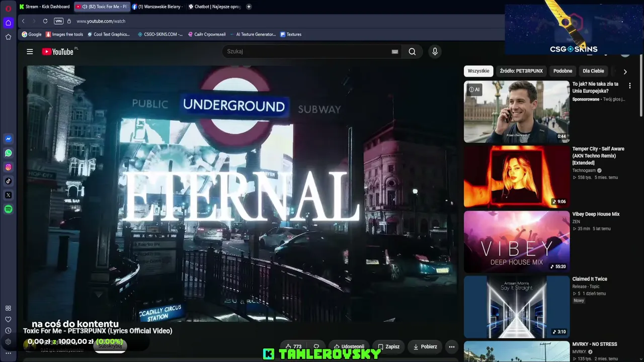Open Instagram in the Opera sidebar

coord(8,167)
